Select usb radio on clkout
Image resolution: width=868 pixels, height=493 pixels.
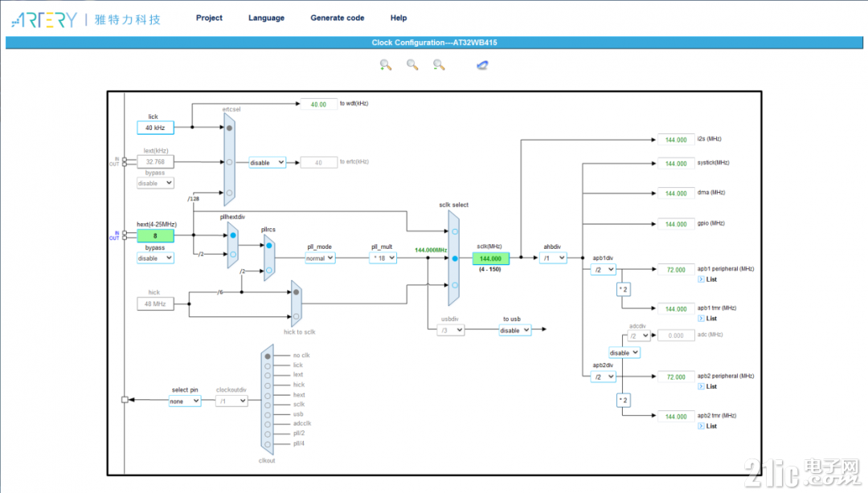268,415
